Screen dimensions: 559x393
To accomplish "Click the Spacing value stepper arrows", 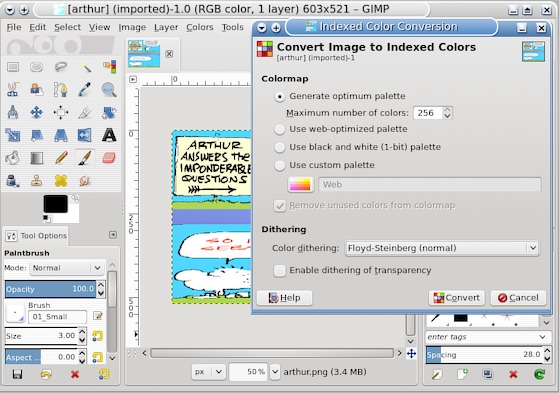I will 547,354.
